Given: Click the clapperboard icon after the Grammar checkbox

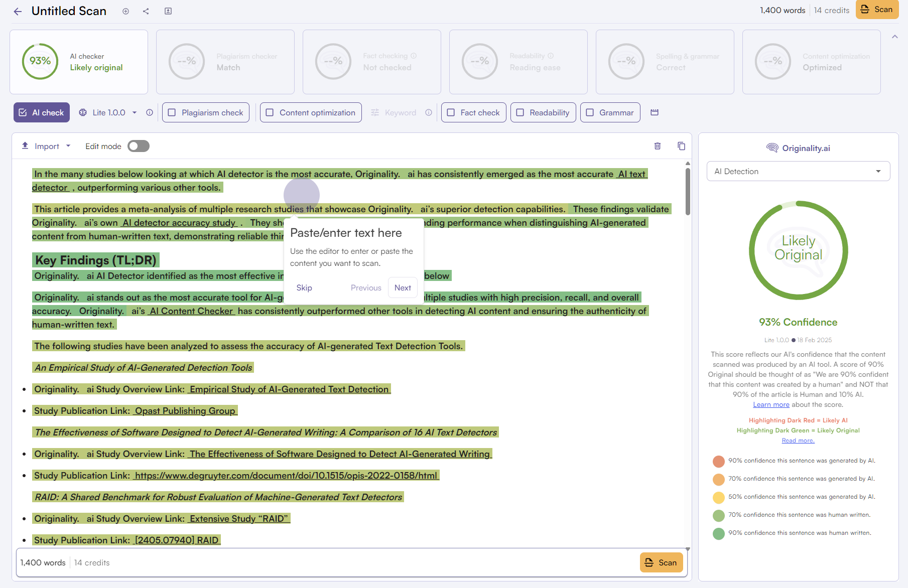Looking at the screenshot, I should tap(655, 112).
